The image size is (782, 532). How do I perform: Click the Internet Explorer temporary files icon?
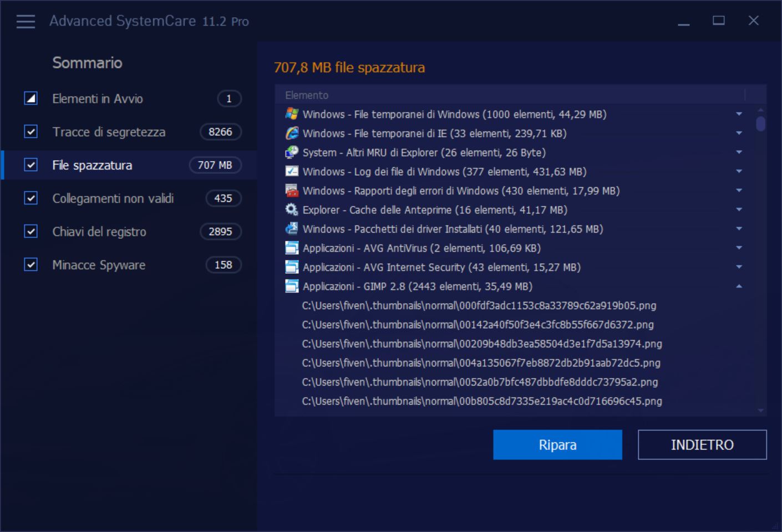point(292,134)
